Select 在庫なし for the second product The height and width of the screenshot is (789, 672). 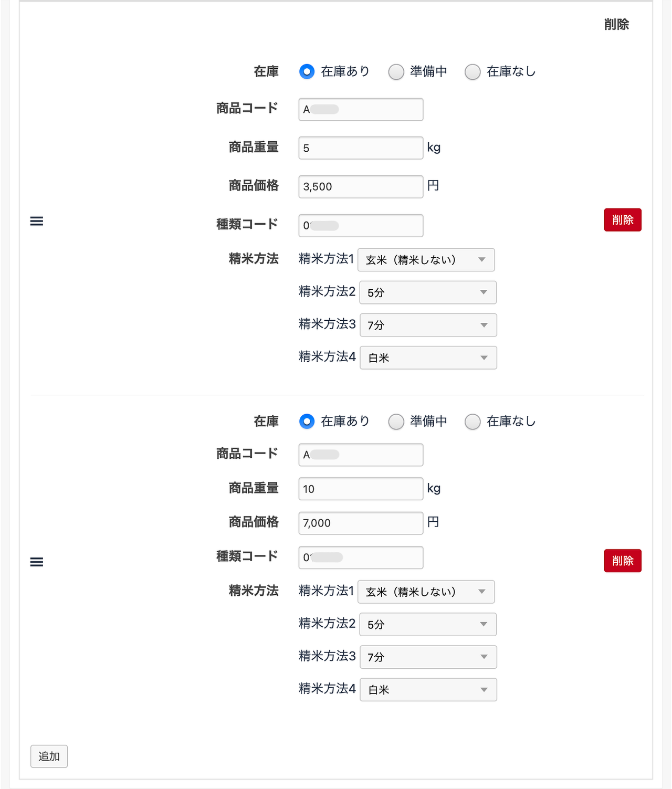pyautogui.click(x=472, y=422)
